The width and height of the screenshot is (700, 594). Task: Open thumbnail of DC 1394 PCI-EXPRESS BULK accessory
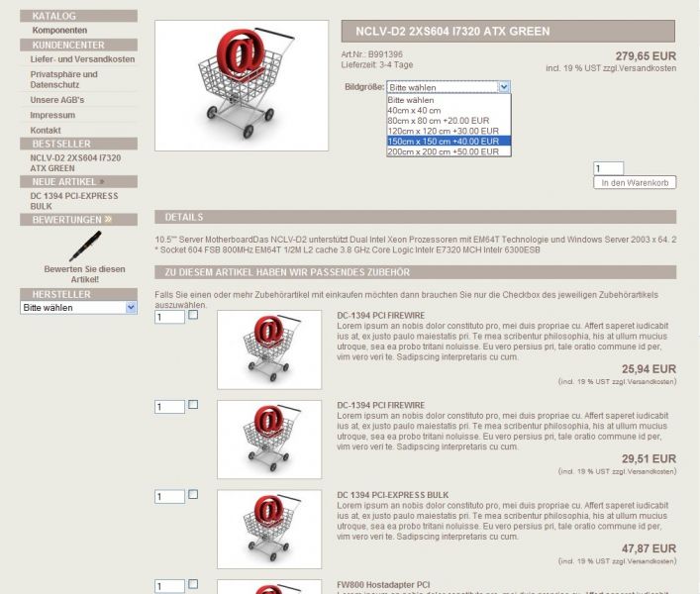coord(269,529)
